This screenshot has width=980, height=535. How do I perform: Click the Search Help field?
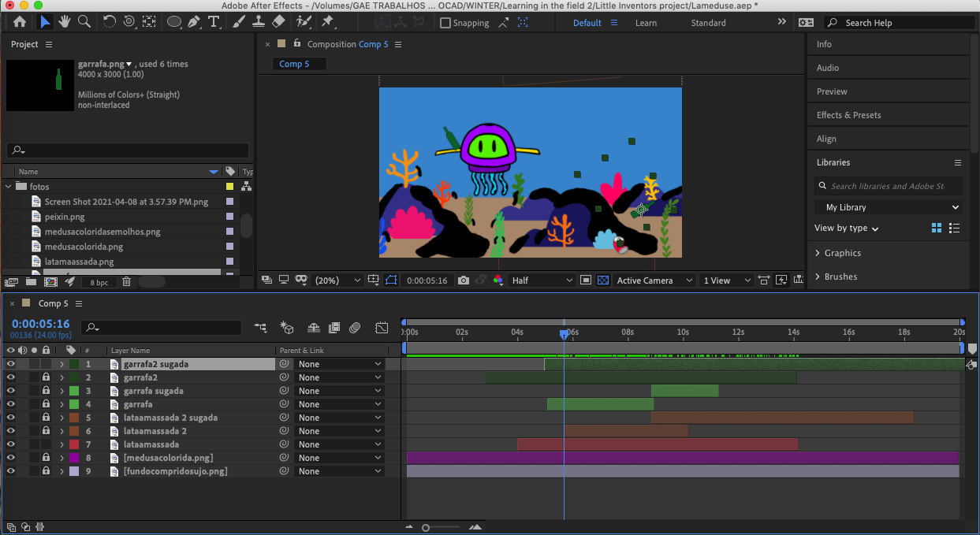899,23
